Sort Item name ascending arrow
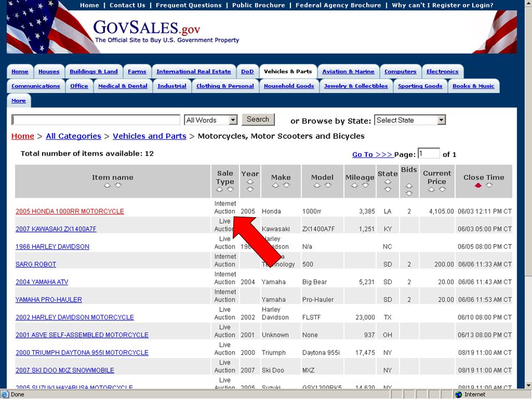Image resolution: width=532 pixels, height=399 pixels. (x=107, y=186)
